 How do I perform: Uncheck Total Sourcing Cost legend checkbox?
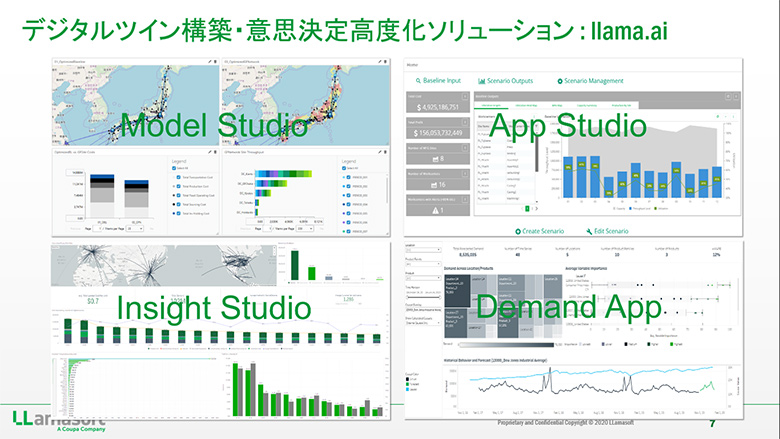click(x=179, y=204)
